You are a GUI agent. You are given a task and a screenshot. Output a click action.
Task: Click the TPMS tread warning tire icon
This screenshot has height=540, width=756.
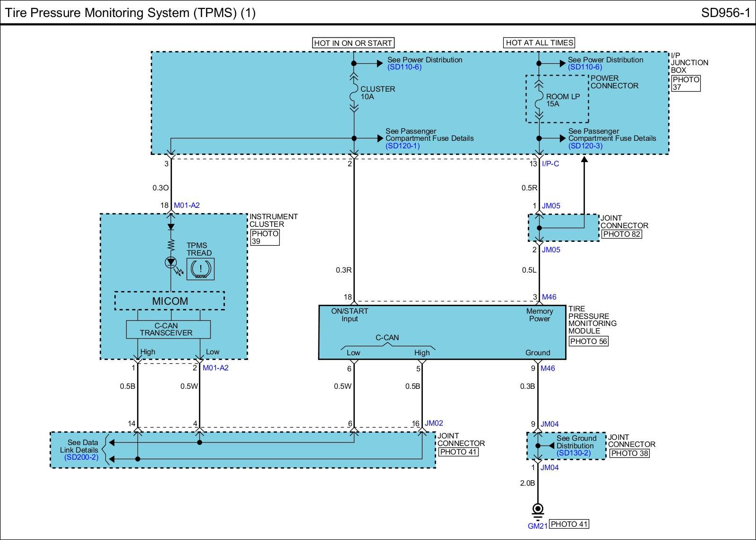click(200, 269)
